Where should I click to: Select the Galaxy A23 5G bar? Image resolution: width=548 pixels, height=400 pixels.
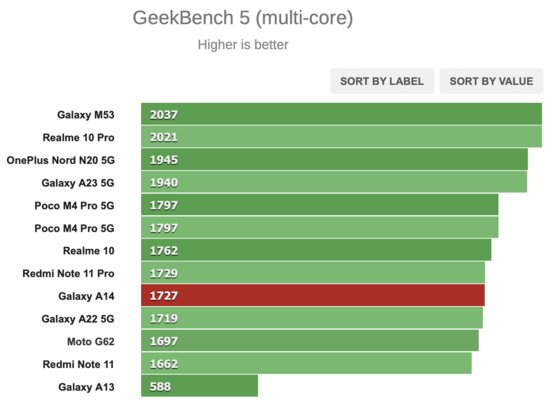pos(334,182)
